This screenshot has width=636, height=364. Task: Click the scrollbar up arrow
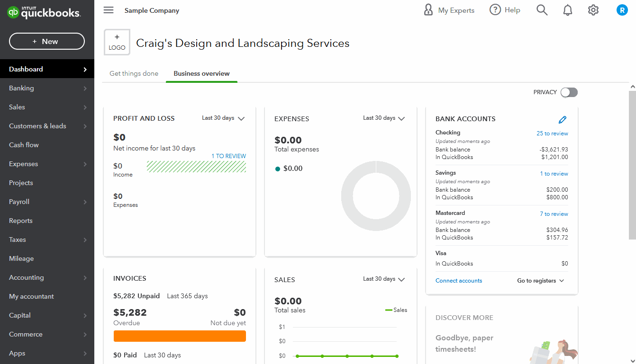click(x=632, y=87)
